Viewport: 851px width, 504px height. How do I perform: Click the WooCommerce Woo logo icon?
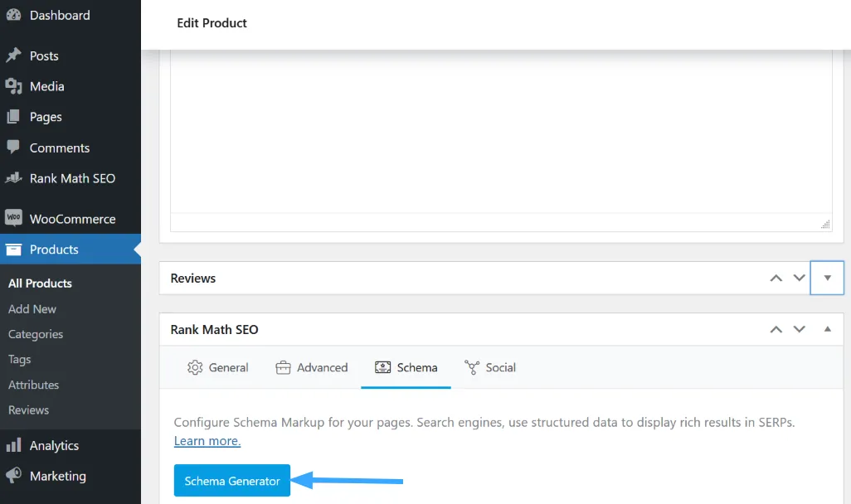(13, 218)
